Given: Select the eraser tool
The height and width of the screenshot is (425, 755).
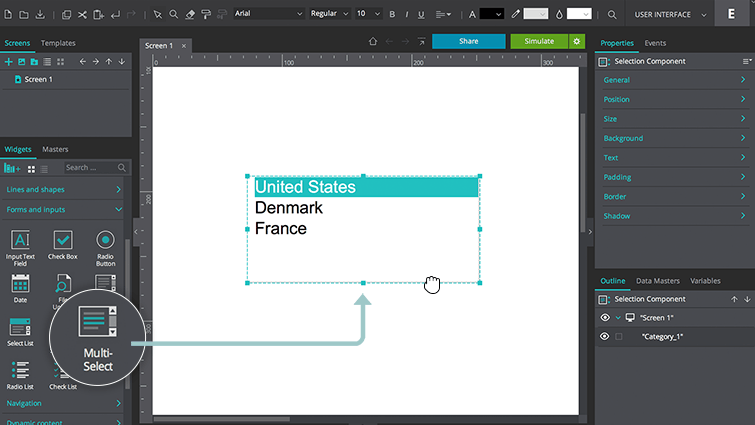Looking at the screenshot, I should [x=190, y=14].
